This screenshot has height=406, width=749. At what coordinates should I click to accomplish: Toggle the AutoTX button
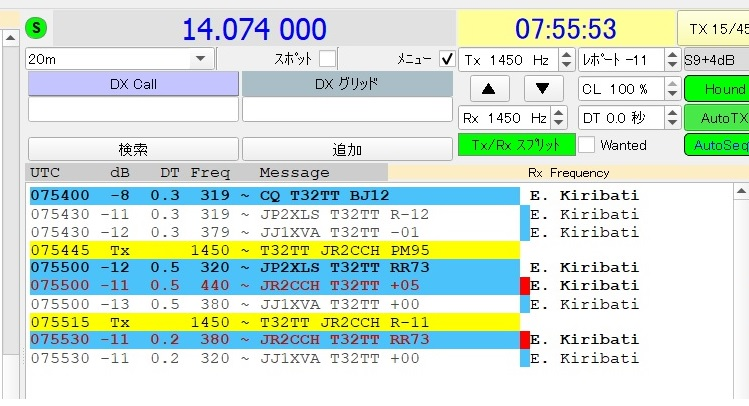click(717, 118)
